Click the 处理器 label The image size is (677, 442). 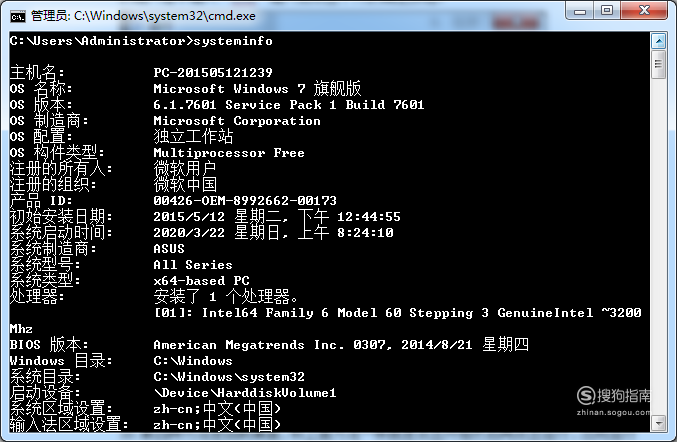pyautogui.click(x=37, y=297)
